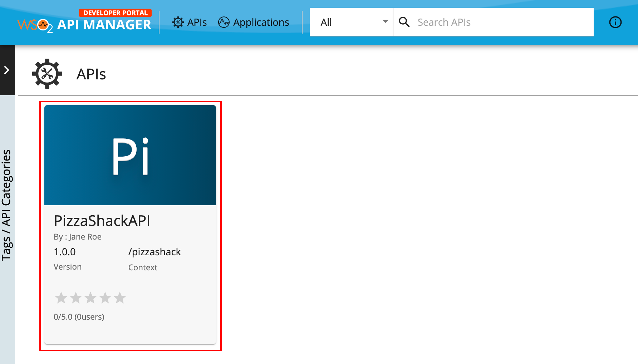Click the search magnifier icon

[x=404, y=22]
